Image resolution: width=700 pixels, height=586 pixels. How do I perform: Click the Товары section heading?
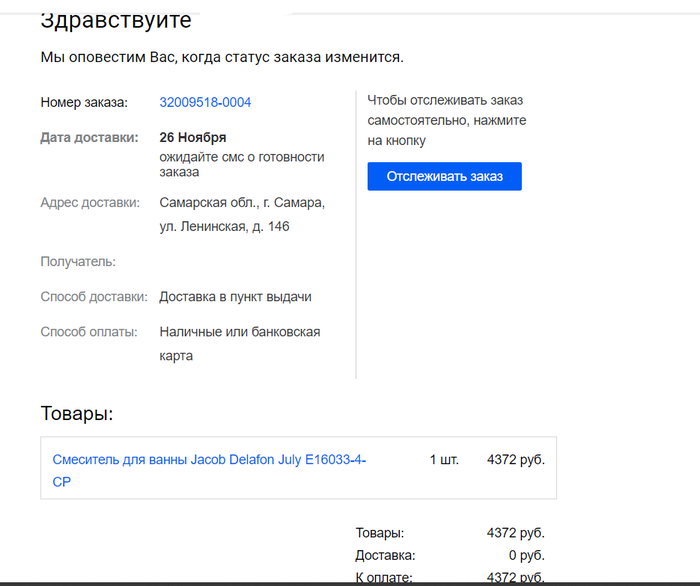click(x=77, y=414)
